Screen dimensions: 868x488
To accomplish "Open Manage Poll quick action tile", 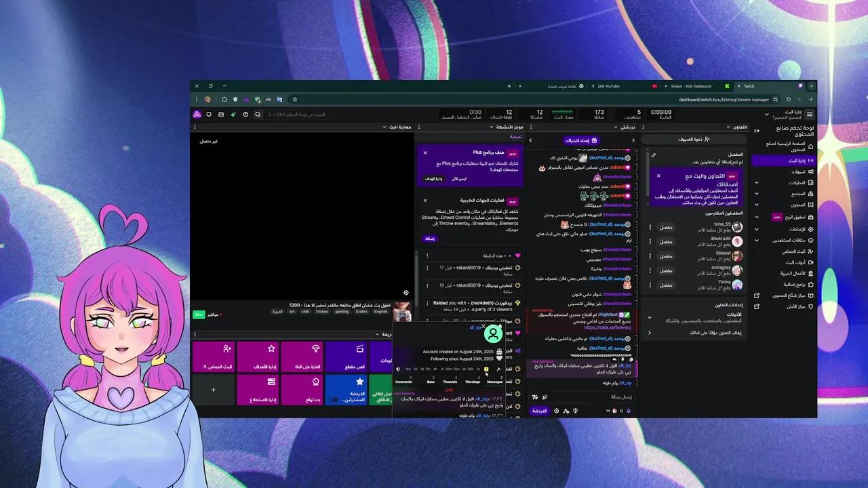I will [258, 390].
